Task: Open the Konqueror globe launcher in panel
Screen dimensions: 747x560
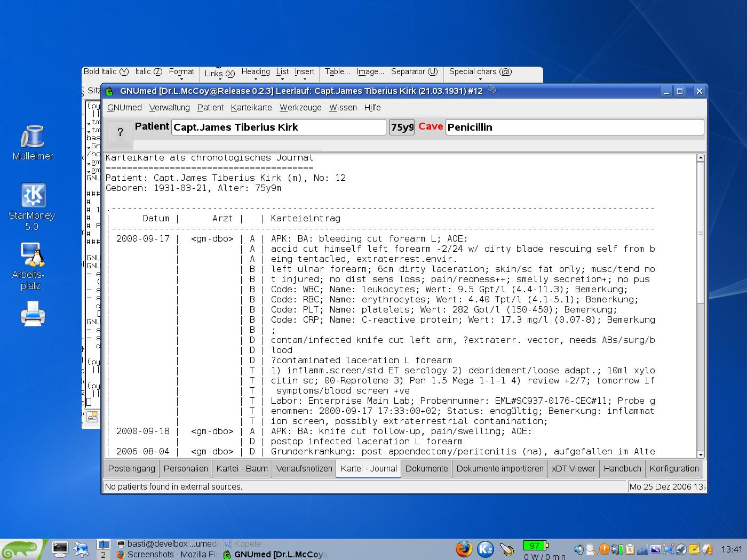Action: 81,549
